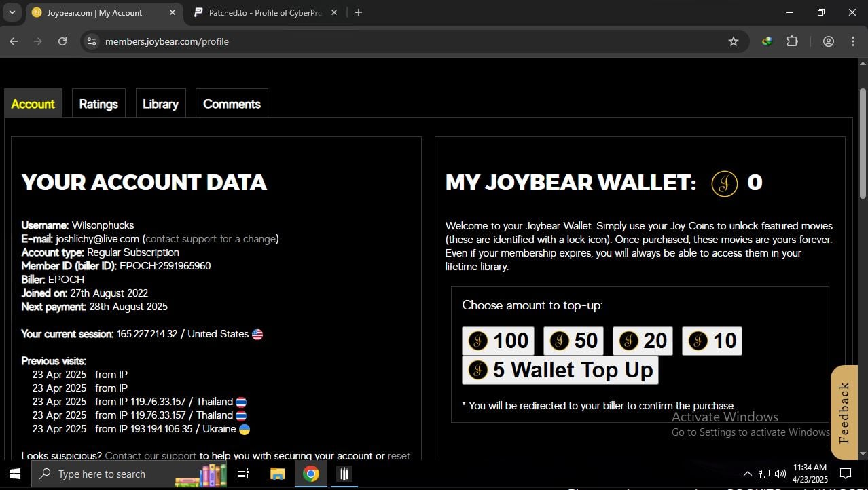Choose the 5 Wallet Top Up button
The width and height of the screenshot is (868, 490).
pos(560,370)
